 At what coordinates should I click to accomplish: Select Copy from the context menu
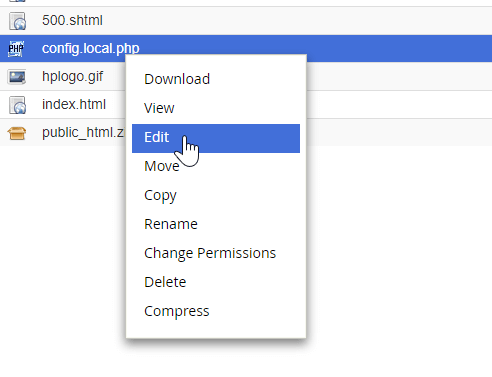(x=160, y=196)
